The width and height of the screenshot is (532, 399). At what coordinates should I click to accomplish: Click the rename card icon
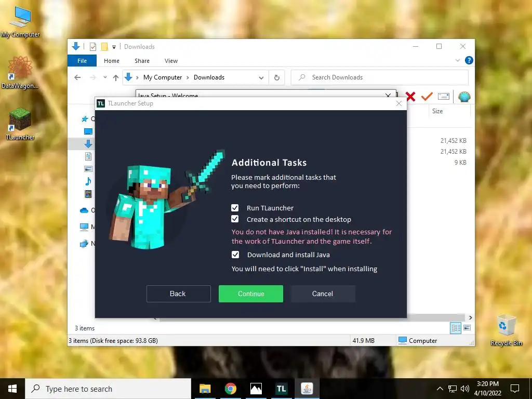[444, 97]
